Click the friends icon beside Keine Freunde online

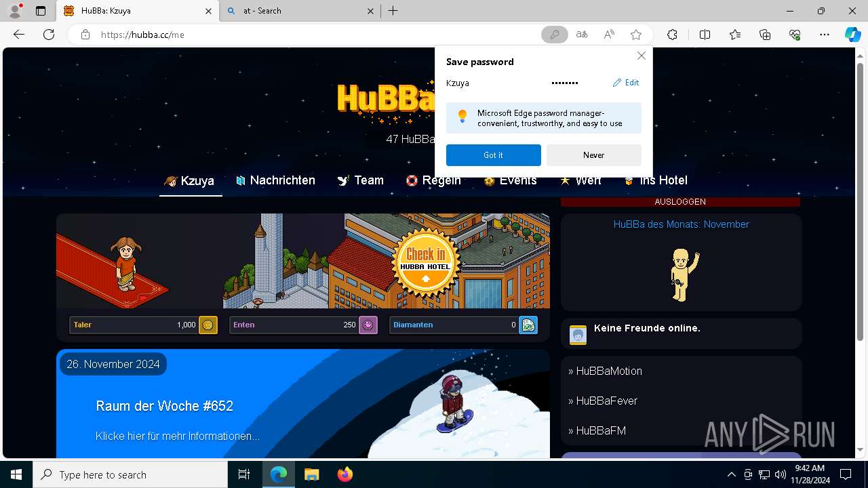pos(578,334)
